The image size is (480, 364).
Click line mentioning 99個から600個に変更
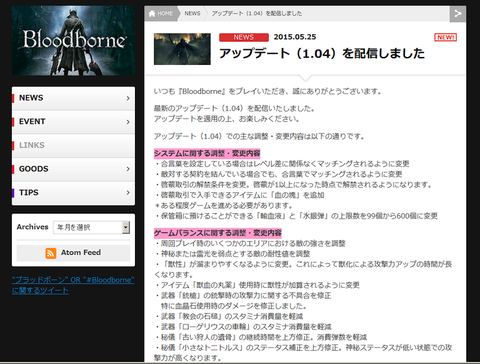tap(296, 216)
